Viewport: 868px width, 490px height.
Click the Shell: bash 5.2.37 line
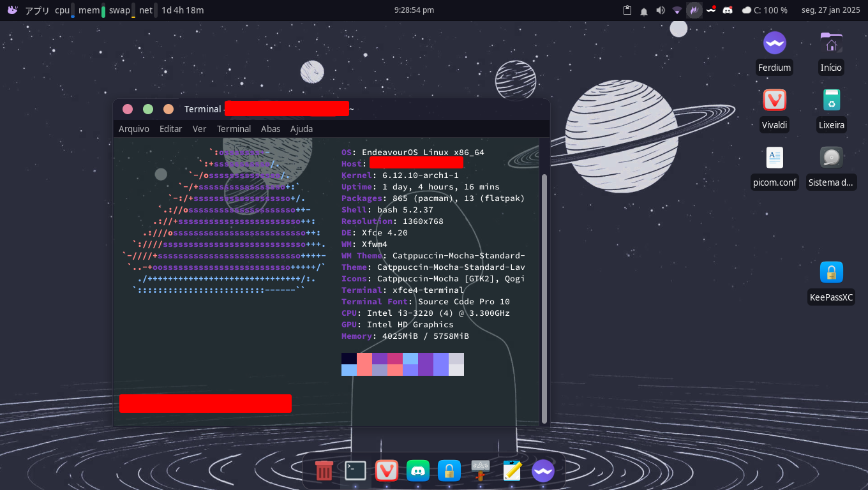(387, 210)
